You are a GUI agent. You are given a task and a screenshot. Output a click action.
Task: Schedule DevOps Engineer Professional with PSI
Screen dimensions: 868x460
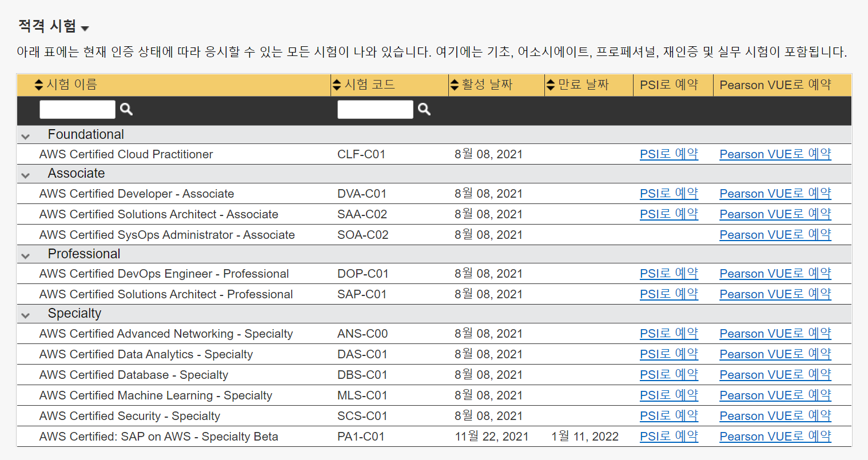pyautogui.click(x=669, y=274)
